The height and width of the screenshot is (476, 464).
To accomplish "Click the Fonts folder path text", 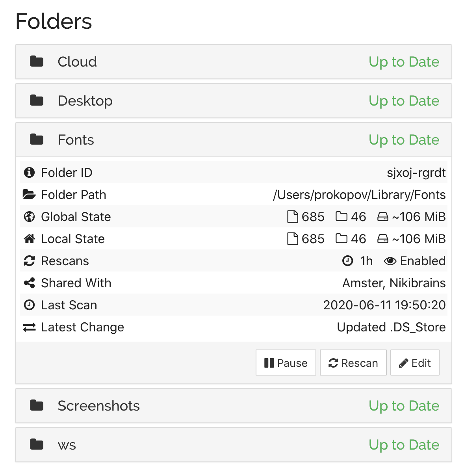I will pyautogui.click(x=359, y=195).
